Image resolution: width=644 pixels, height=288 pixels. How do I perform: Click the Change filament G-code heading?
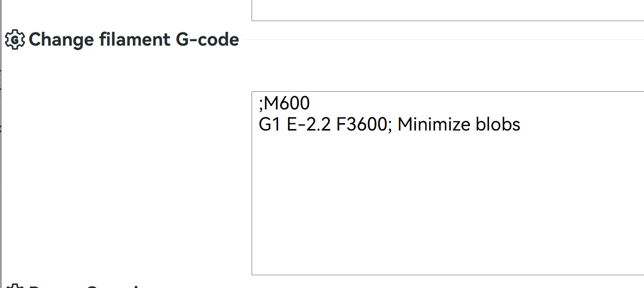133,39
